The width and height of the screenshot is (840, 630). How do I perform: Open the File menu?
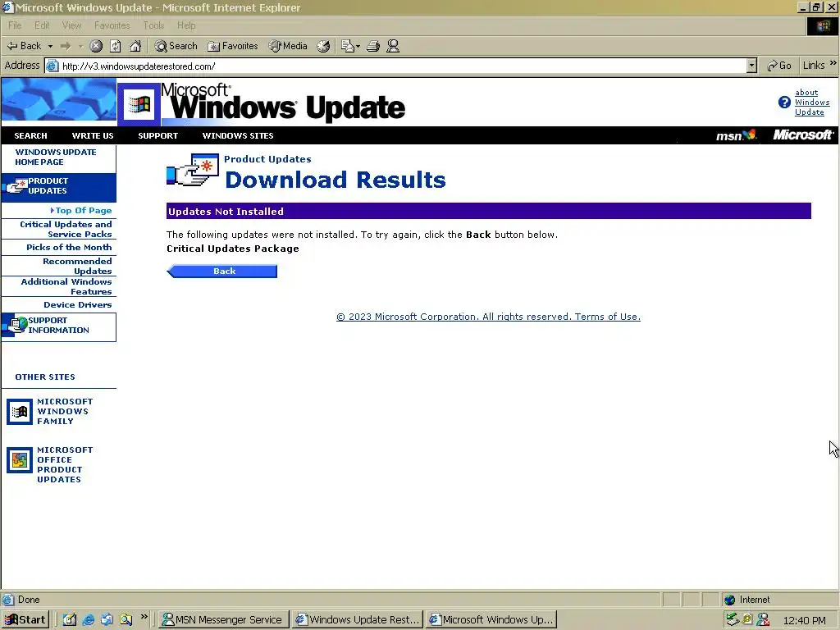point(15,25)
